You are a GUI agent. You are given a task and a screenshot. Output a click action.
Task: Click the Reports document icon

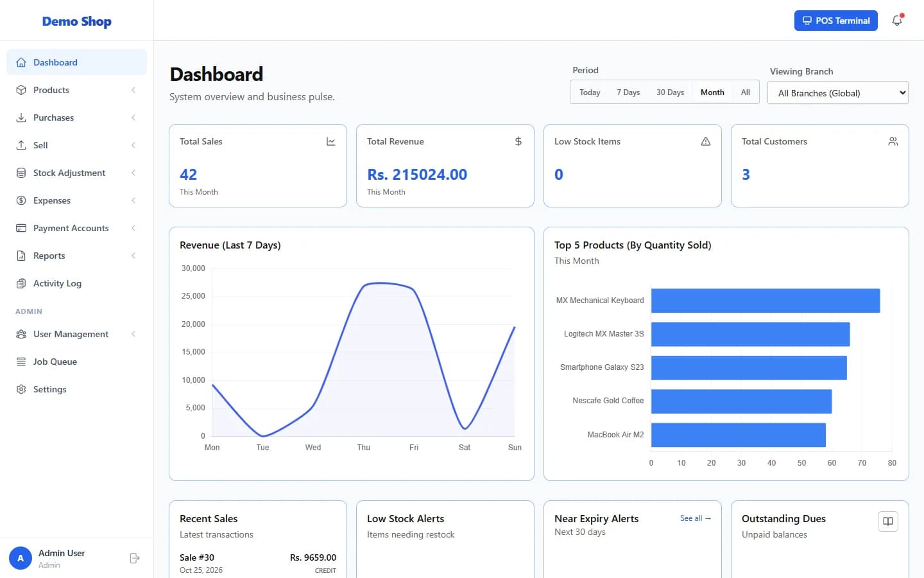pyautogui.click(x=21, y=256)
